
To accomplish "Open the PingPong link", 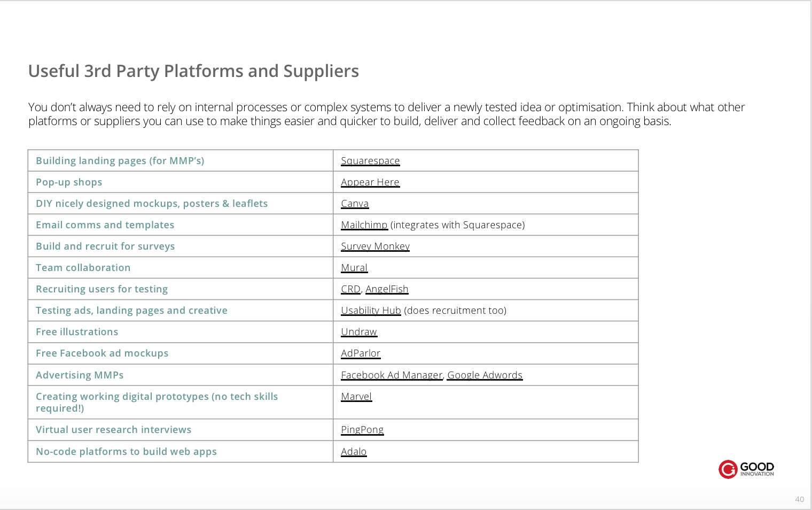I will coord(362,430).
